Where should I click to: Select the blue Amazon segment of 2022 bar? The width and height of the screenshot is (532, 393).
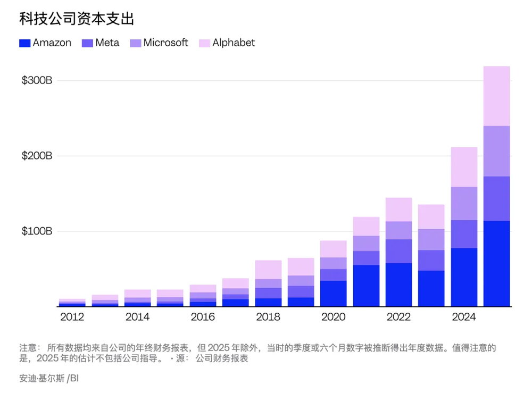398,285
